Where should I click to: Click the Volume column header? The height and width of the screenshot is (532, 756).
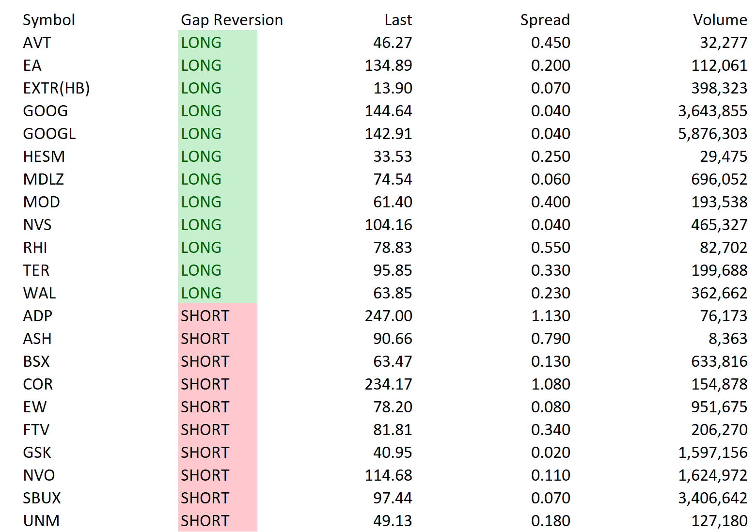coord(720,20)
